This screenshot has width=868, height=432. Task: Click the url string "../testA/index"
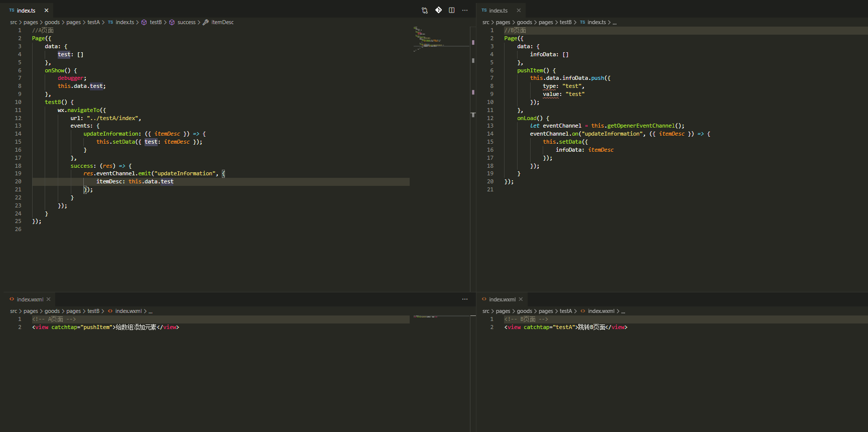pyautogui.click(x=112, y=118)
